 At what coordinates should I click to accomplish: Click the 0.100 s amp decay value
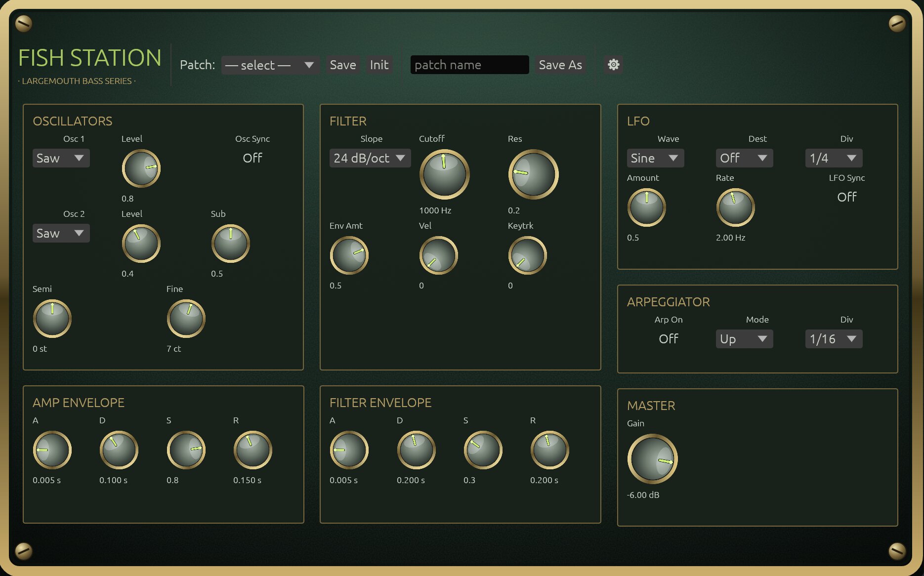[113, 480]
